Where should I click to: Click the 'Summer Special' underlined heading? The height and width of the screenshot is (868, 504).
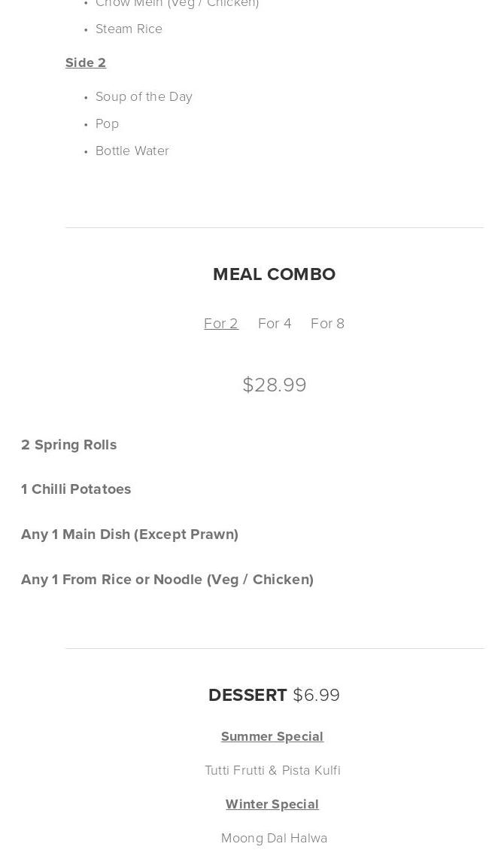coord(272,737)
